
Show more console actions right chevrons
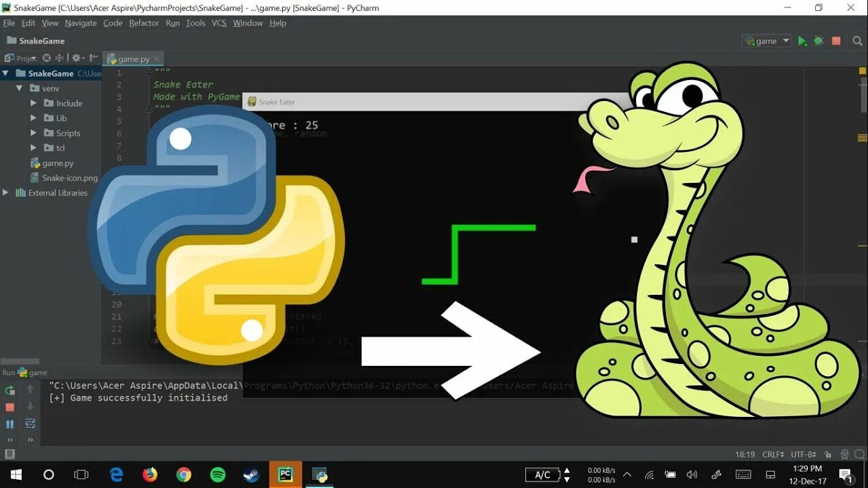click(30, 440)
